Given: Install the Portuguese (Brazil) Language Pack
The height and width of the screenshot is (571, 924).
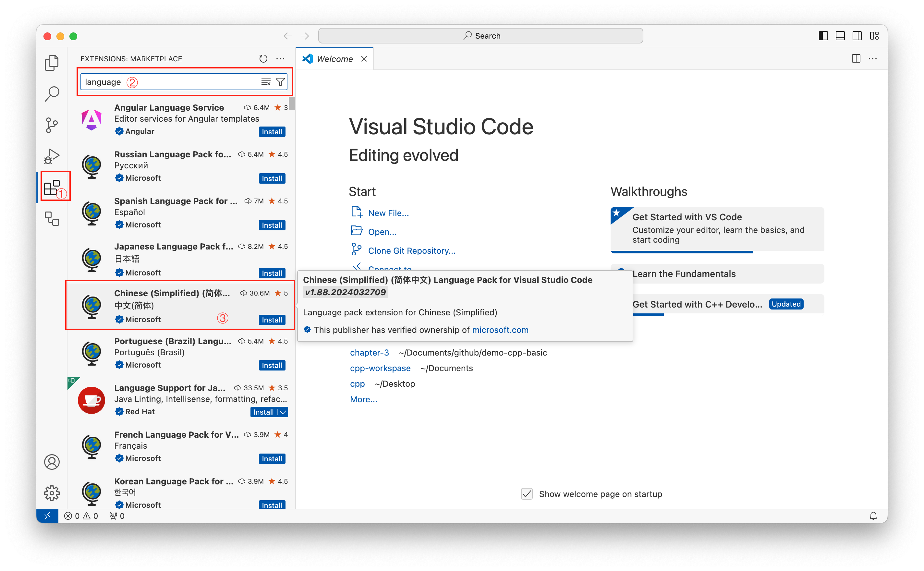Looking at the screenshot, I should click(x=272, y=366).
